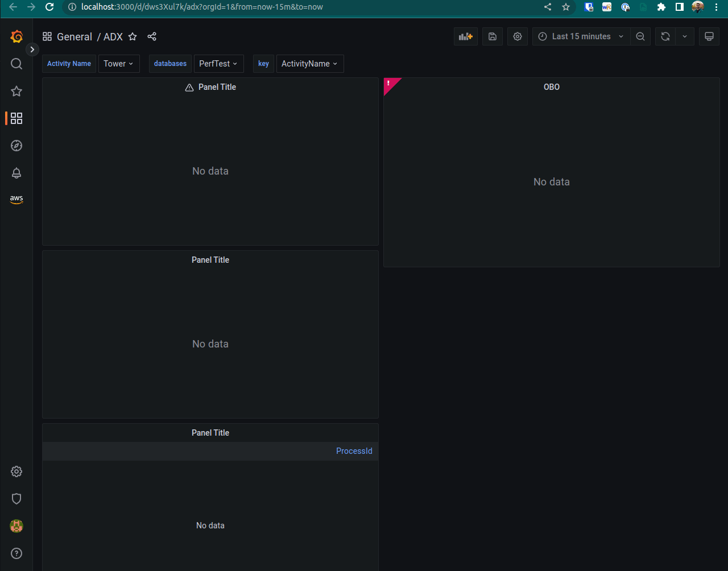Open the key ActivityName dropdown
Image resolution: width=728 pixels, height=571 pixels.
click(310, 64)
